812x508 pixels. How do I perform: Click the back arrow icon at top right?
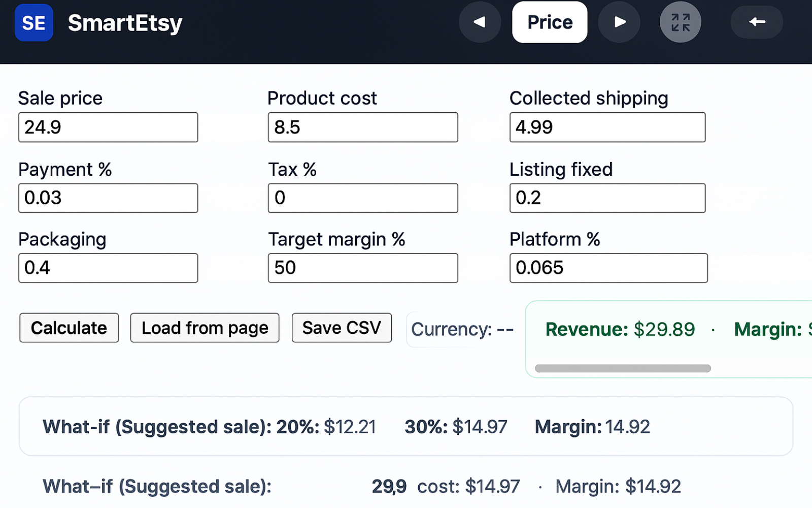(x=756, y=22)
